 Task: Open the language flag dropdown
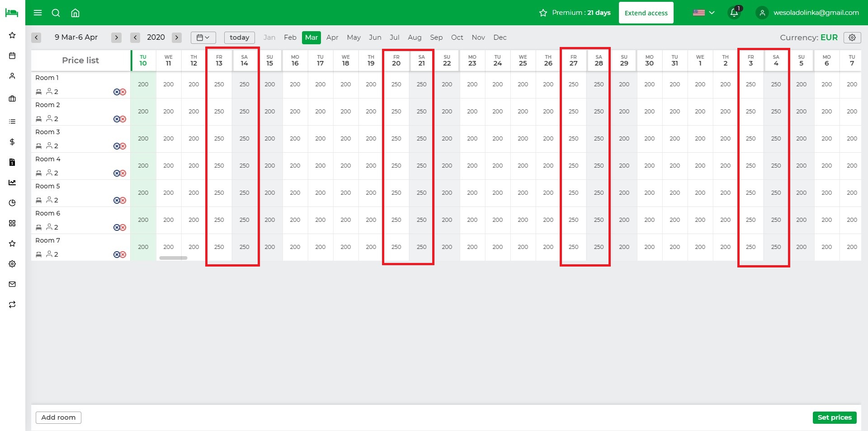[703, 13]
